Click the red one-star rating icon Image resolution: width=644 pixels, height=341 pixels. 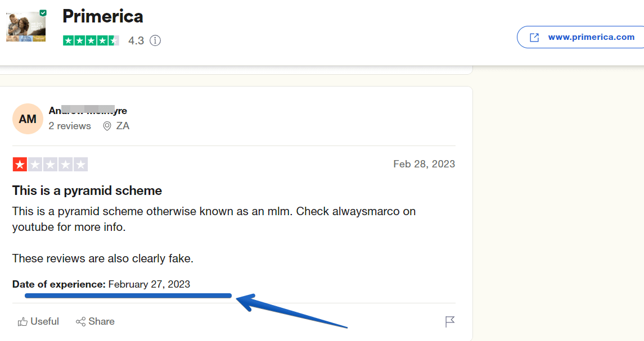pos(20,165)
